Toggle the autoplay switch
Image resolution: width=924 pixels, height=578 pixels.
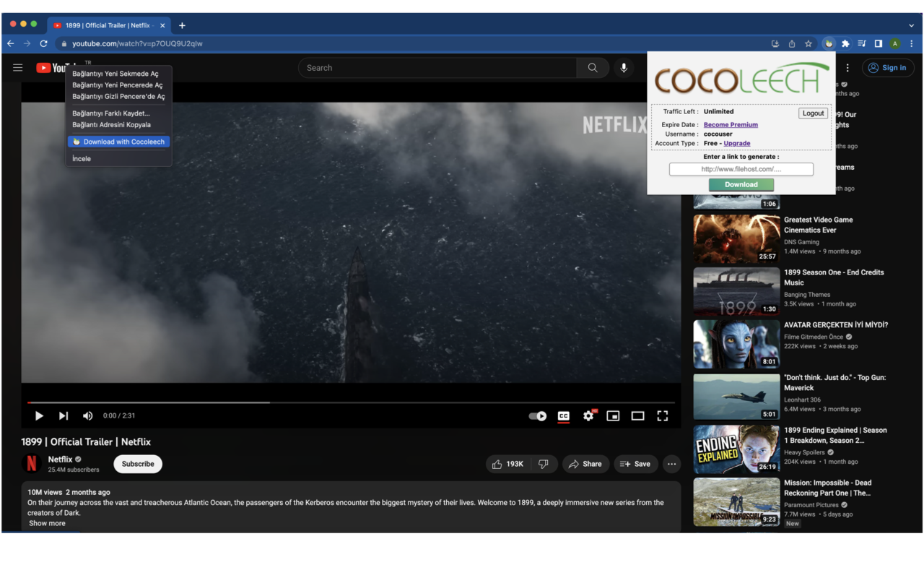click(x=538, y=416)
